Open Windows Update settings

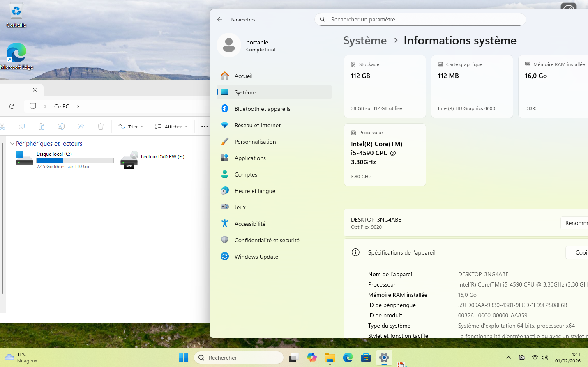[256, 257]
